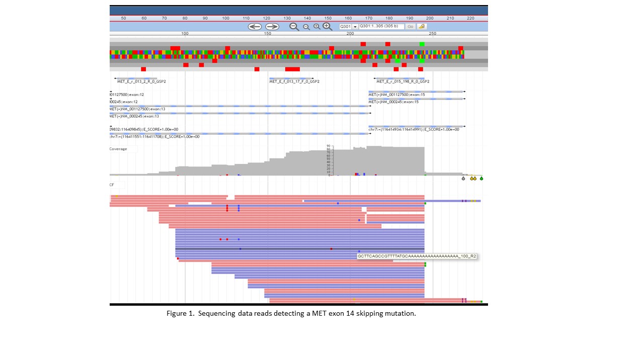Screen dimensions: 644x362
Task: Click position 200 on the lower ruler
Action: point(350,34)
